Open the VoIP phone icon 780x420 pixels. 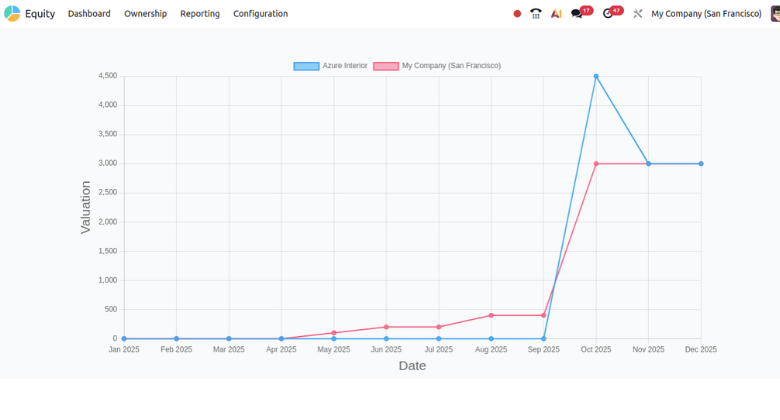[536, 14]
